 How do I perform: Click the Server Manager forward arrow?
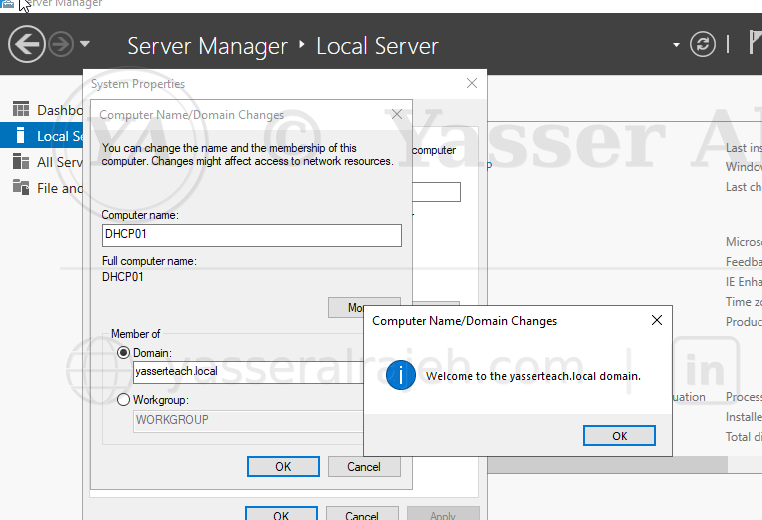pos(61,45)
